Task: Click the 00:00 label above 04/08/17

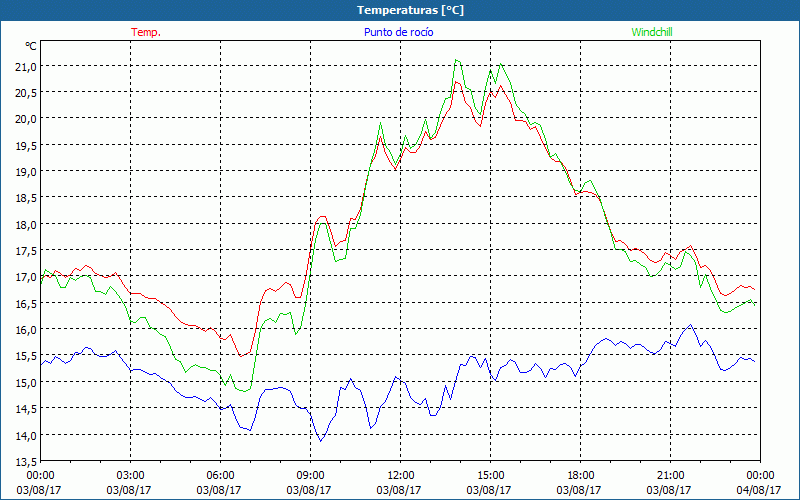Action: click(x=760, y=475)
